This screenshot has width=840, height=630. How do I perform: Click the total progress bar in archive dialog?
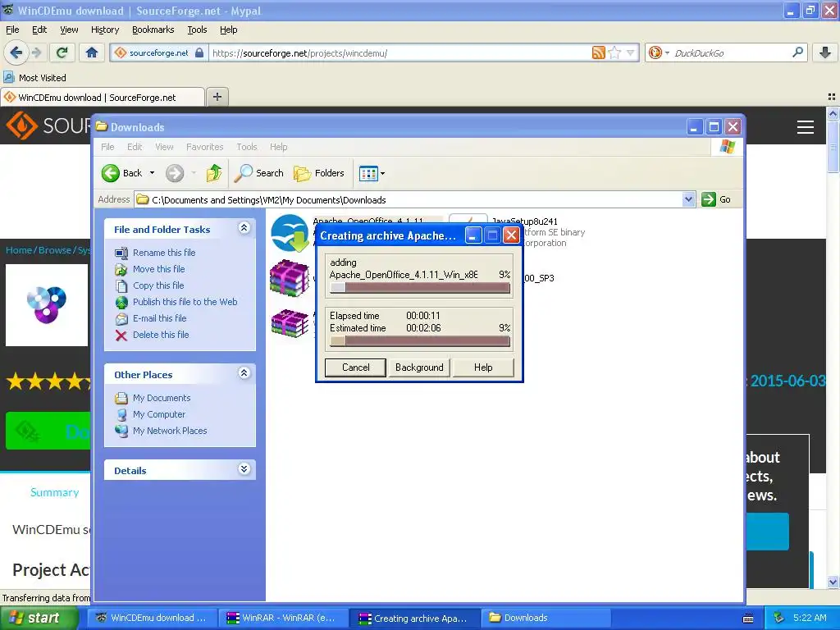coord(420,341)
